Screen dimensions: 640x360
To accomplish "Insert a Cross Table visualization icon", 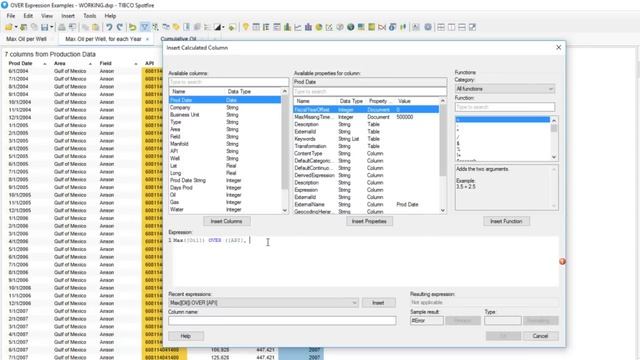I will (x=266, y=27).
